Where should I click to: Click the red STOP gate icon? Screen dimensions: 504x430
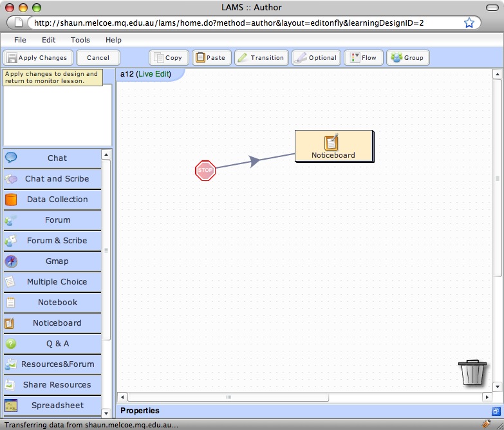coord(205,171)
